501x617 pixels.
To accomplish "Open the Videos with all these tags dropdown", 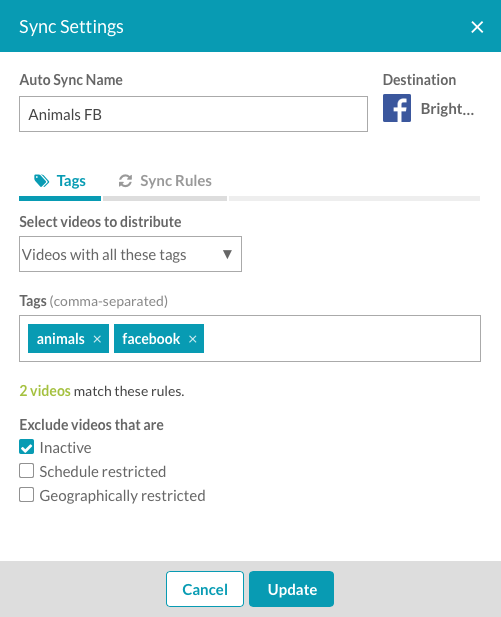I will 130,254.
